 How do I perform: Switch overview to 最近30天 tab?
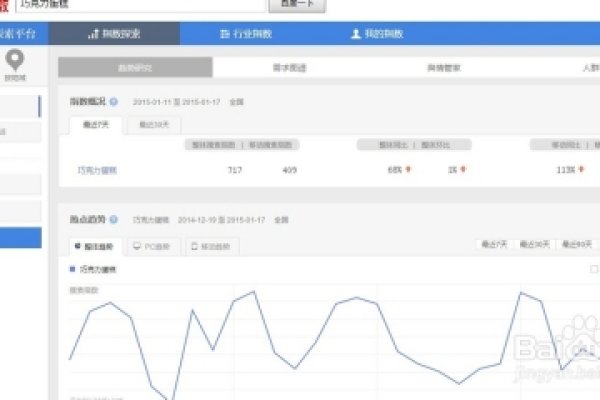click(x=154, y=125)
